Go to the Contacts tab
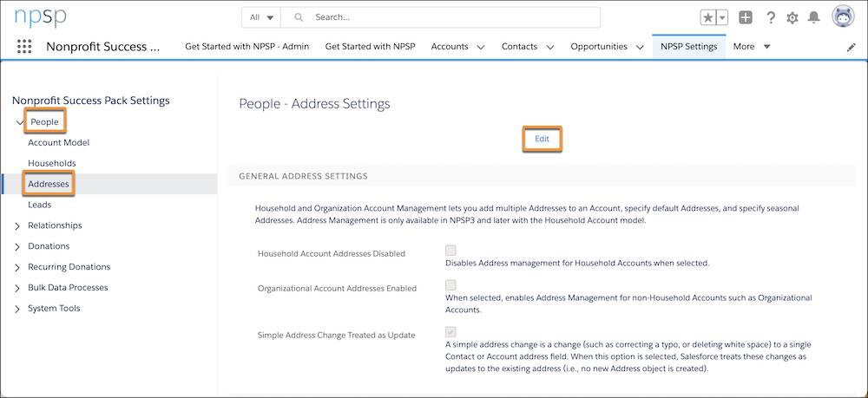The height and width of the screenshot is (398, 868). point(519,47)
